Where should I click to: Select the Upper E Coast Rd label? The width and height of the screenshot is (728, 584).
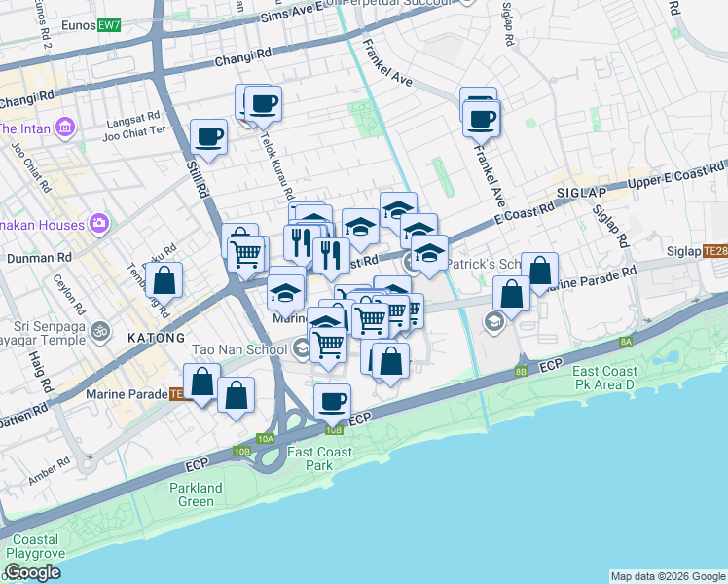675,174
